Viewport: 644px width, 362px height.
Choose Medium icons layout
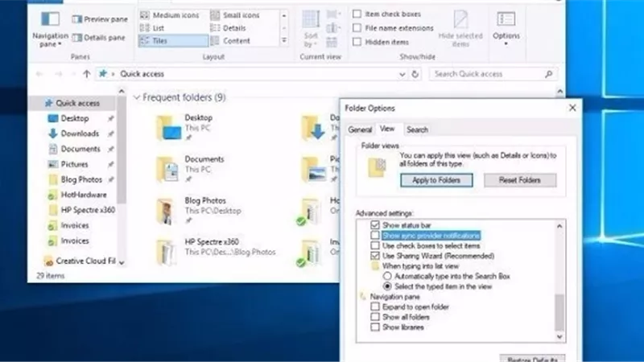click(170, 15)
